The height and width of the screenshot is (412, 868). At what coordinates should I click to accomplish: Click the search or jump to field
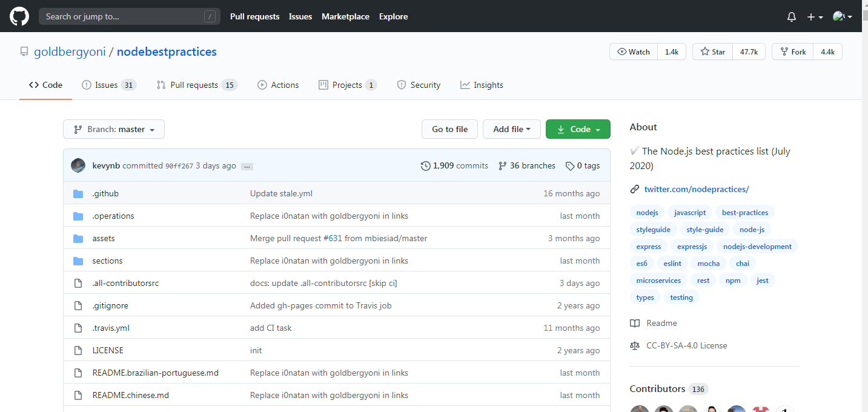(130, 16)
